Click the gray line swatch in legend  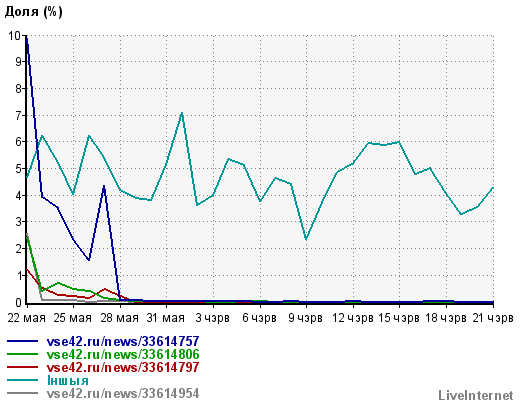pos(22,393)
